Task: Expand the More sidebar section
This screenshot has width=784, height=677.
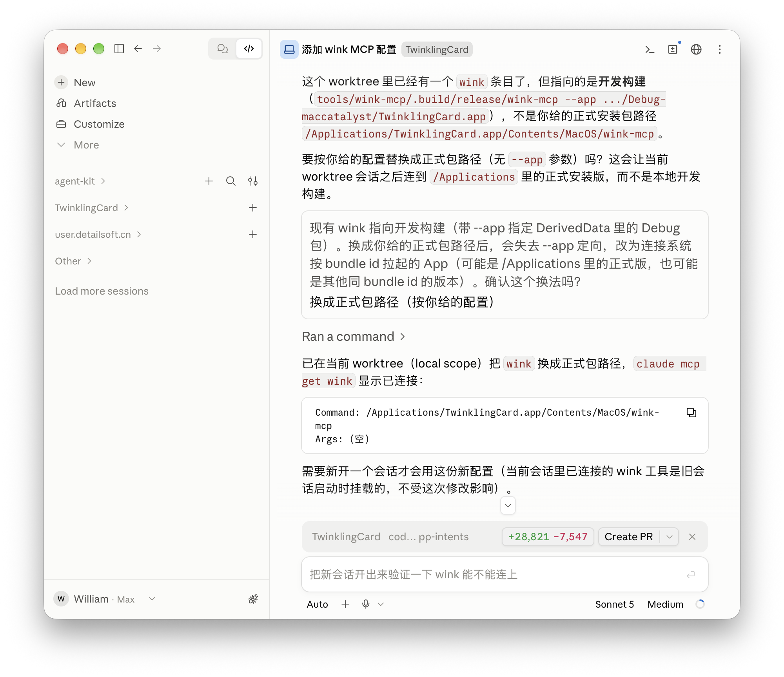Action: 77,145
